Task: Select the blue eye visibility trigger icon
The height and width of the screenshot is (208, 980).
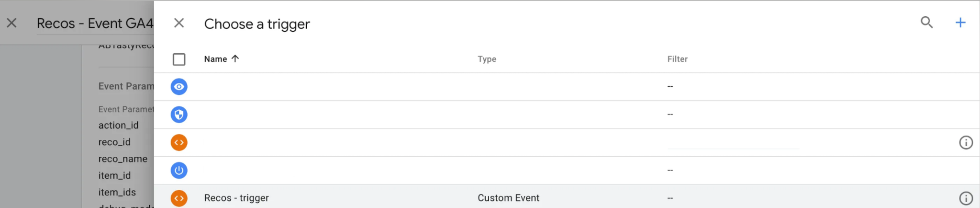Action: point(179,87)
